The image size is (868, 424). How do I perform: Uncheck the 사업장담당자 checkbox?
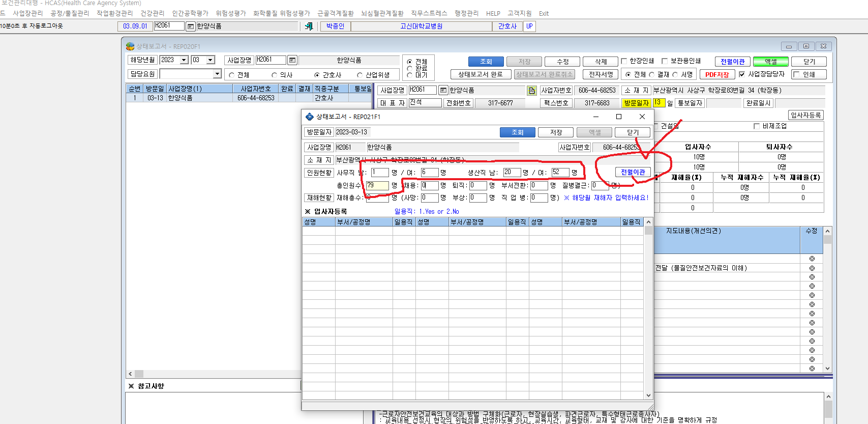click(x=742, y=74)
